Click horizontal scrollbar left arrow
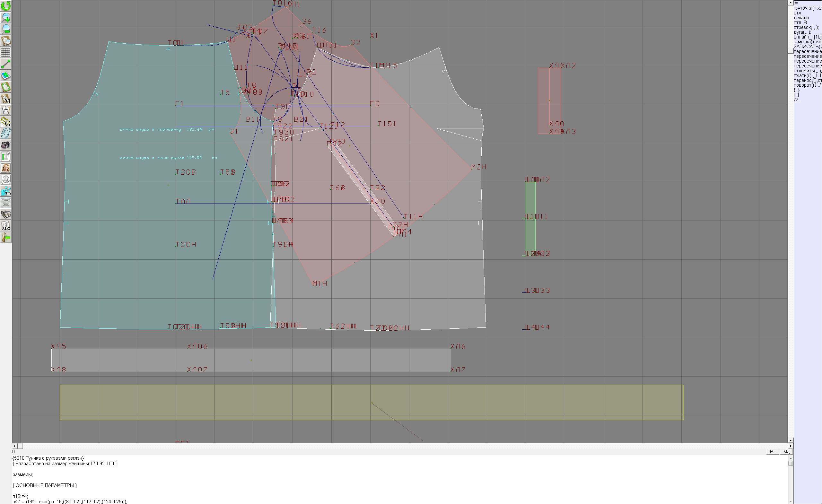This screenshot has width=822, height=504. (14, 446)
